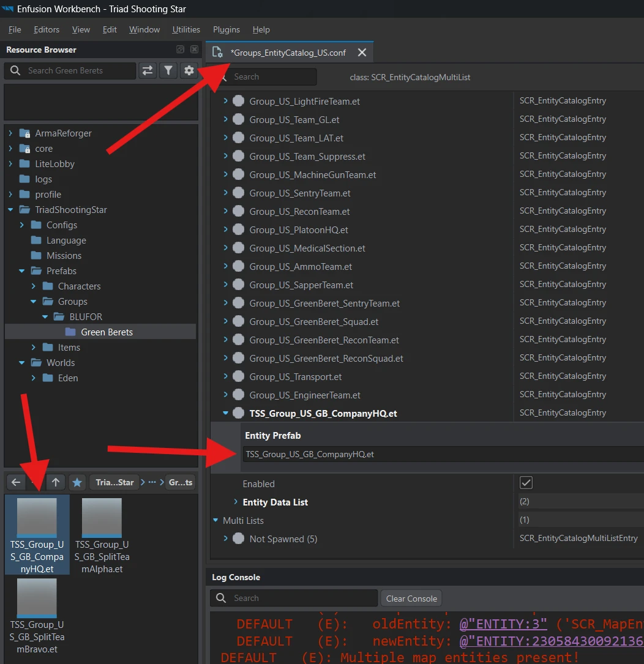Click the Gr...ts breadcrumb
This screenshot has width=644, height=664.
coord(181,482)
